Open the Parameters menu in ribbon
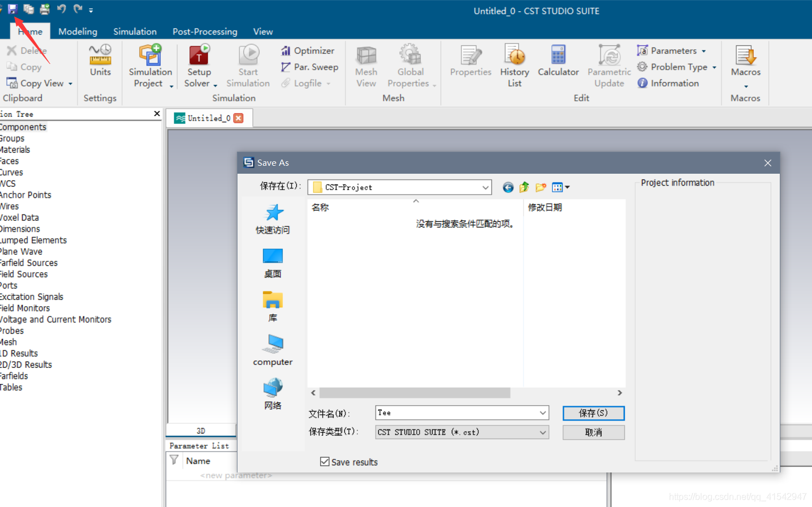The height and width of the screenshot is (507, 812). (x=672, y=51)
